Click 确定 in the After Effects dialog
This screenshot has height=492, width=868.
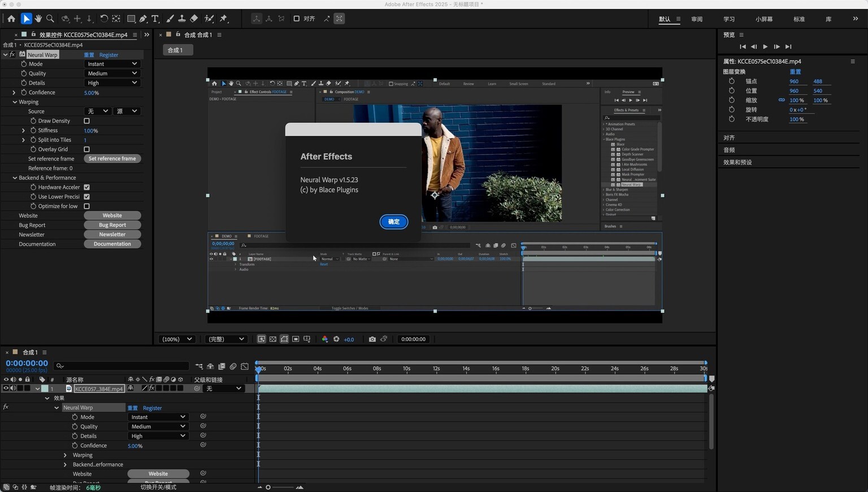click(x=394, y=222)
